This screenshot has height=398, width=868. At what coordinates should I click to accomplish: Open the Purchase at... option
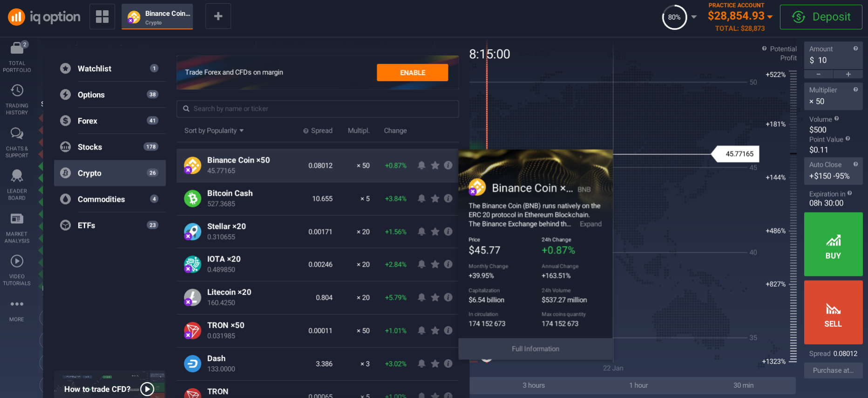click(833, 371)
